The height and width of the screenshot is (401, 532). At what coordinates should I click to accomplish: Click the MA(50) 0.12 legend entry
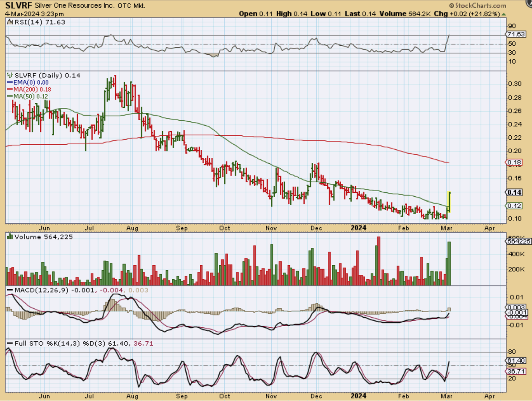31,96
